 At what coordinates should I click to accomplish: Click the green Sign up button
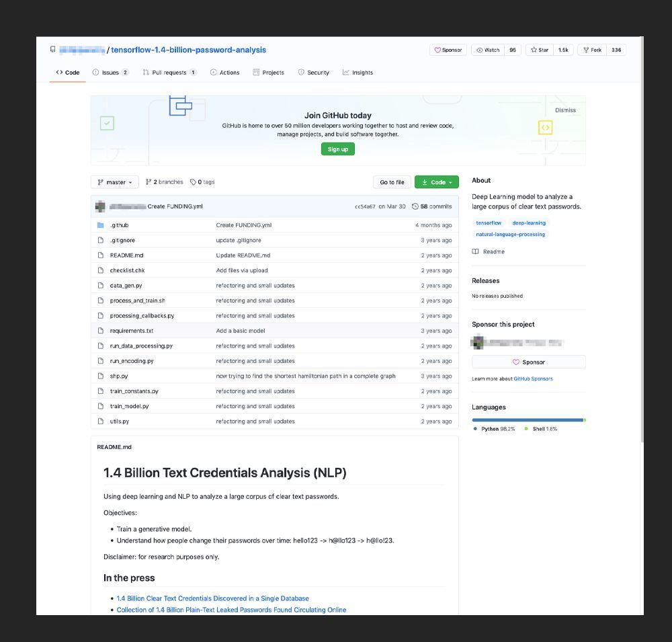click(338, 149)
